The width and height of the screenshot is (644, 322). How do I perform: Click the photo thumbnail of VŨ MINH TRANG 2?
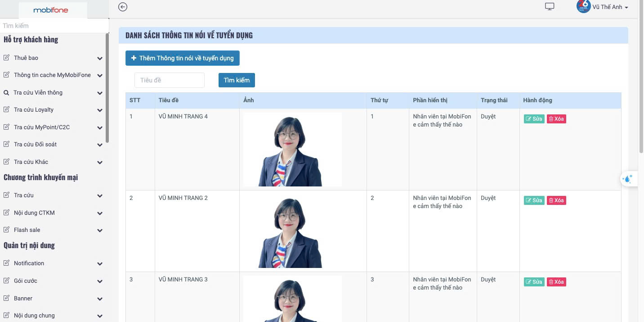tap(292, 231)
